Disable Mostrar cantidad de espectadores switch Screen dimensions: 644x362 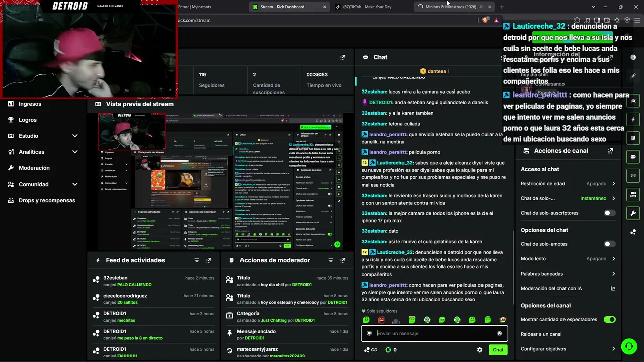(609, 320)
